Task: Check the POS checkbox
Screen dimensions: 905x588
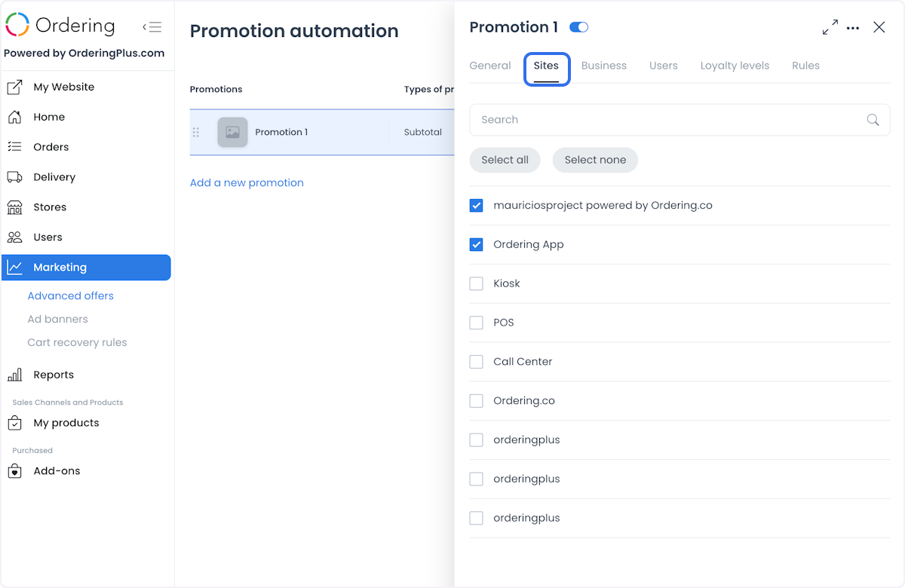Action: click(x=477, y=323)
